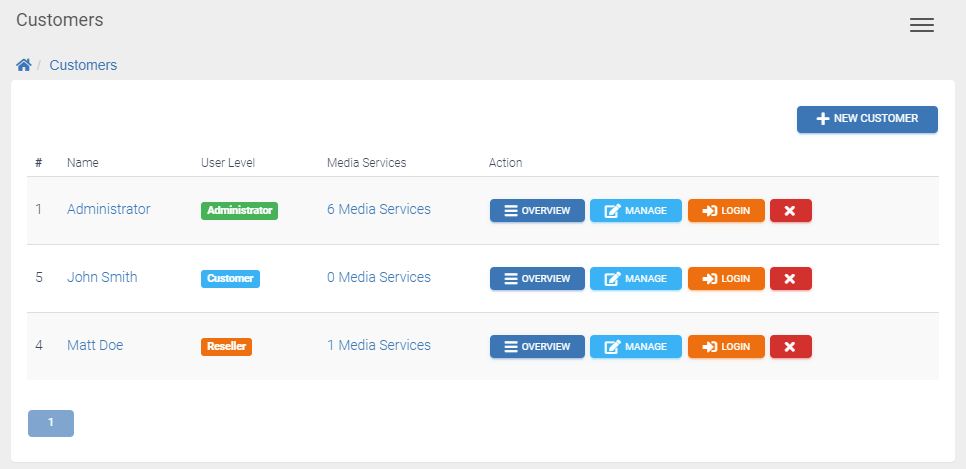Image resolution: width=966 pixels, height=469 pixels.
Task: Log in as Matt Doe
Action: pyautogui.click(x=726, y=346)
